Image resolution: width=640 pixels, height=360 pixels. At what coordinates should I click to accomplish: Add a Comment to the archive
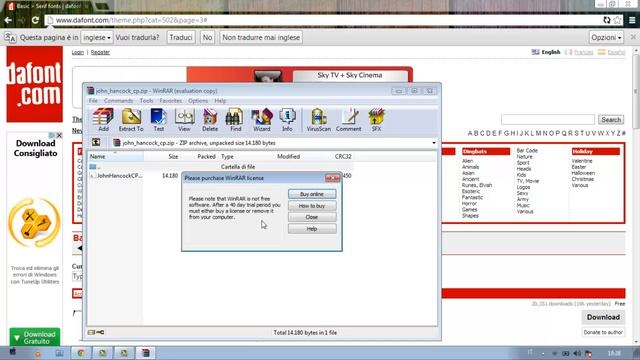tap(349, 120)
